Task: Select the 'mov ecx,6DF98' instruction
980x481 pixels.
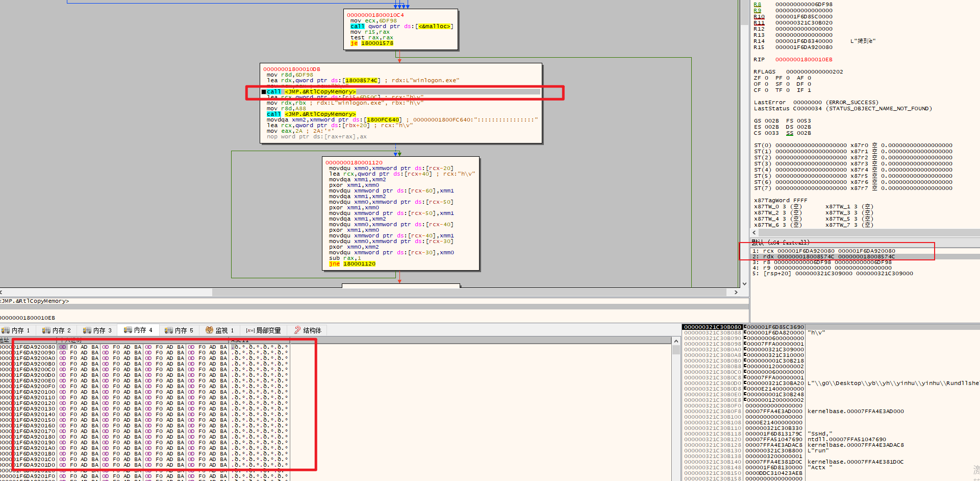Action: point(373,21)
